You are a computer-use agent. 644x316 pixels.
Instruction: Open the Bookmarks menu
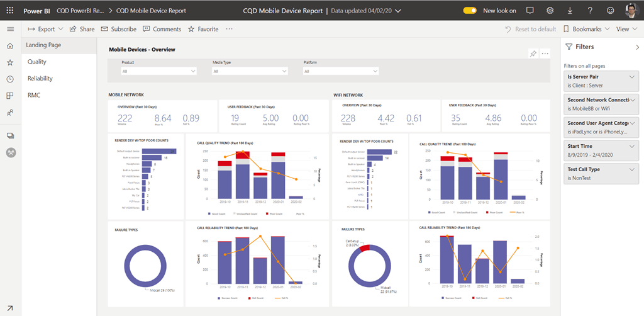[586, 29]
